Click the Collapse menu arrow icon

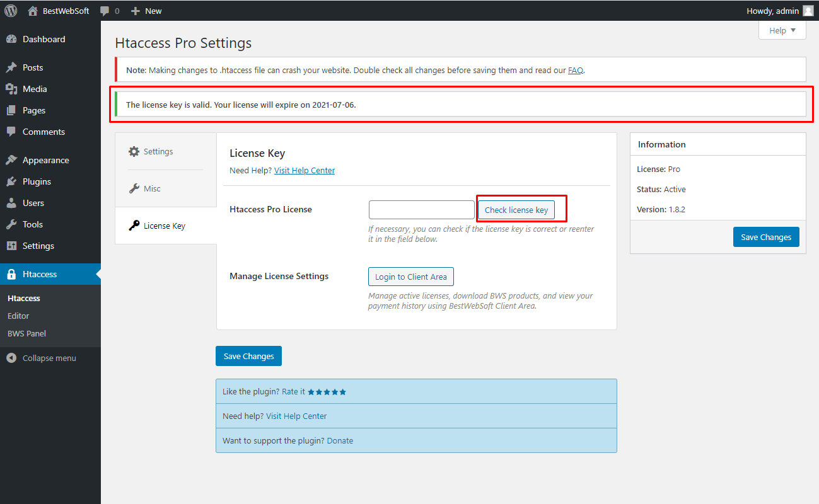(x=11, y=358)
